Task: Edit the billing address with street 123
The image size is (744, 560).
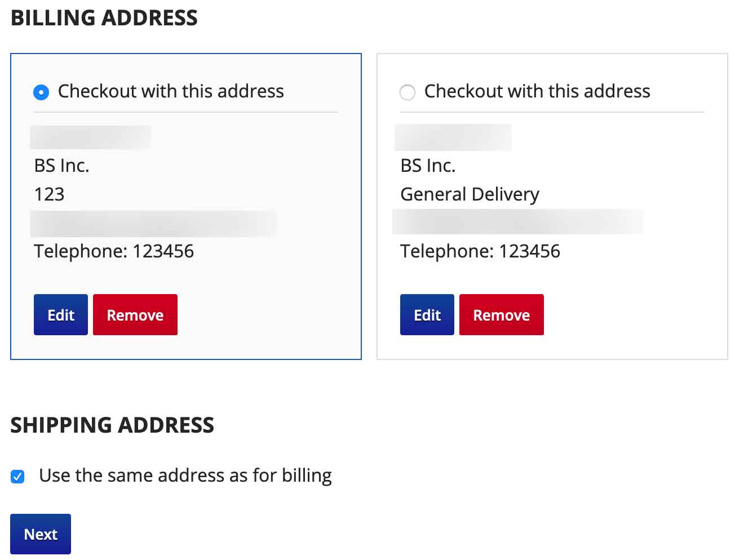Action: tap(61, 315)
